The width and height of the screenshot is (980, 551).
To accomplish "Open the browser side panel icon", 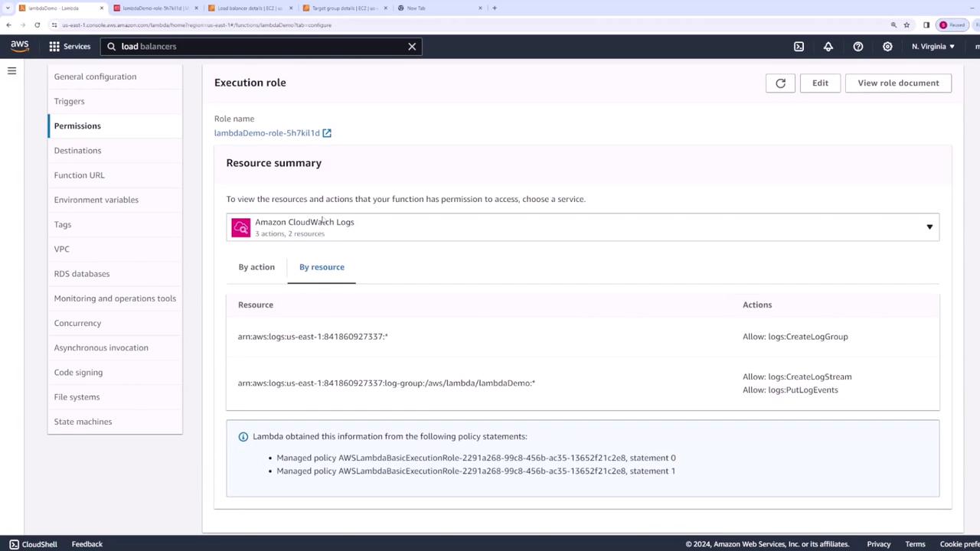I will [926, 25].
